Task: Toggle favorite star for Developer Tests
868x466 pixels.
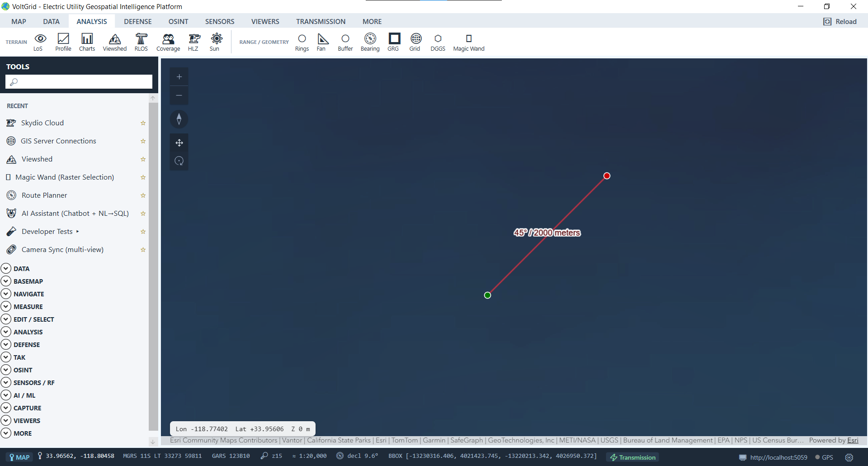Action: tap(143, 232)
